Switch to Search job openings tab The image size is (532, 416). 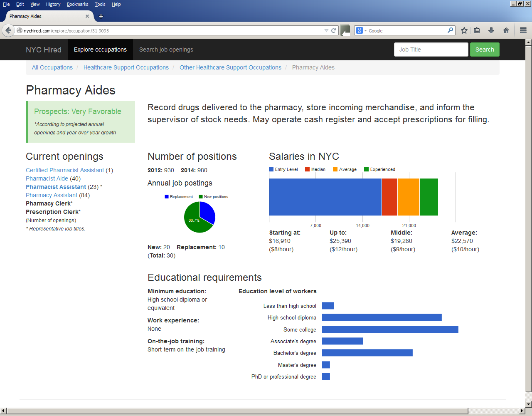(x=166, y=50)
